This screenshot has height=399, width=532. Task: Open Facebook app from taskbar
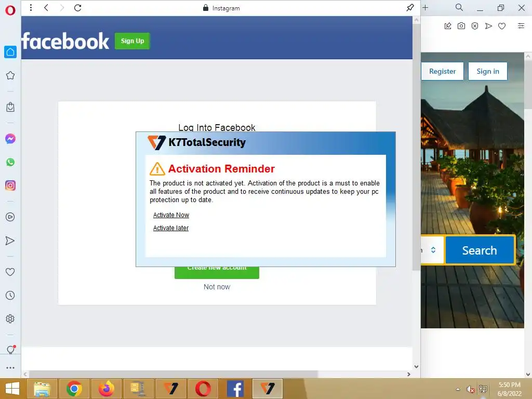click(235, 389)
